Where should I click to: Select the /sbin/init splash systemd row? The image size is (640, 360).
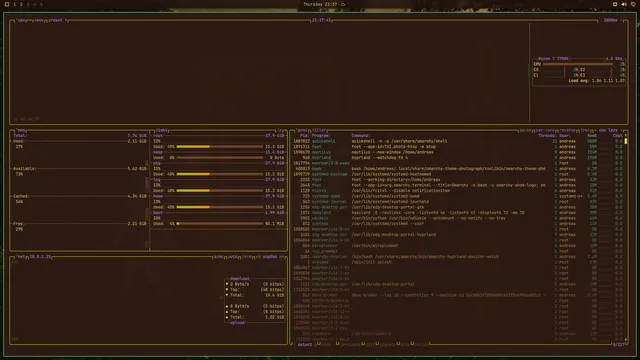tap(458, 262)
